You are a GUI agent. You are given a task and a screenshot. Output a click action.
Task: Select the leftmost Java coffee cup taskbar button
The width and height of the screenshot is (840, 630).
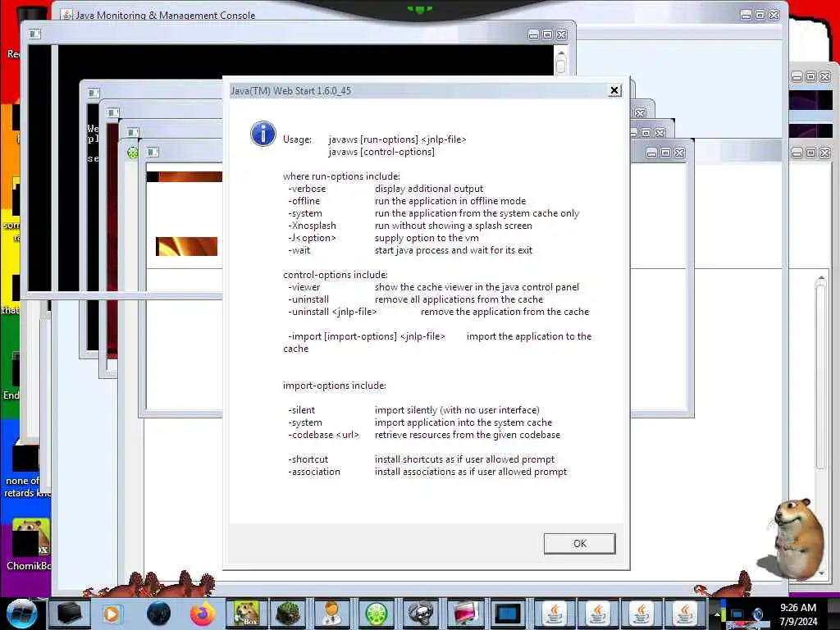click(555, 614)
